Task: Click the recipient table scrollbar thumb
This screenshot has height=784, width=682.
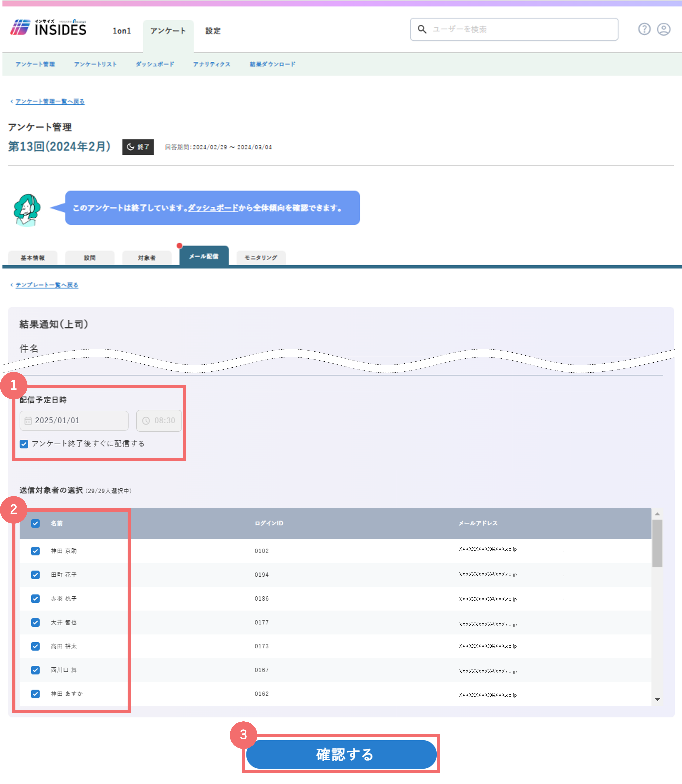Action: pyautogui.click(x=657, y=544)
